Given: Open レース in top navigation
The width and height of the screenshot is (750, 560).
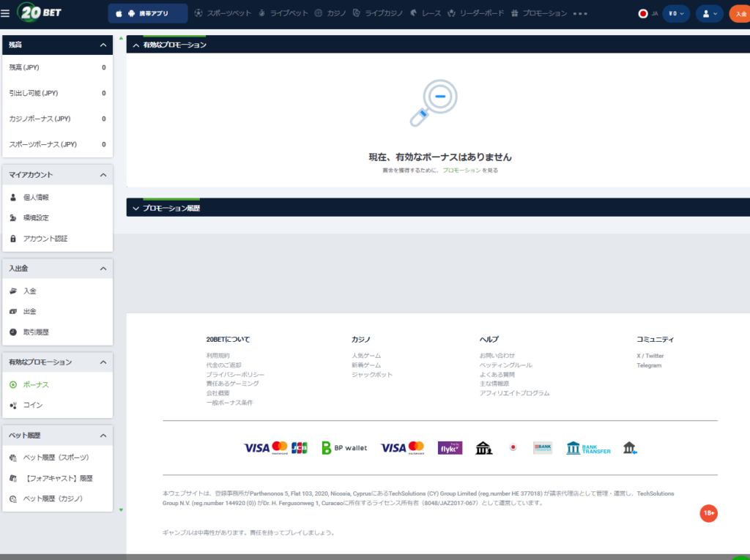Looking at the screenshot, I should click(x=426, y=13).
